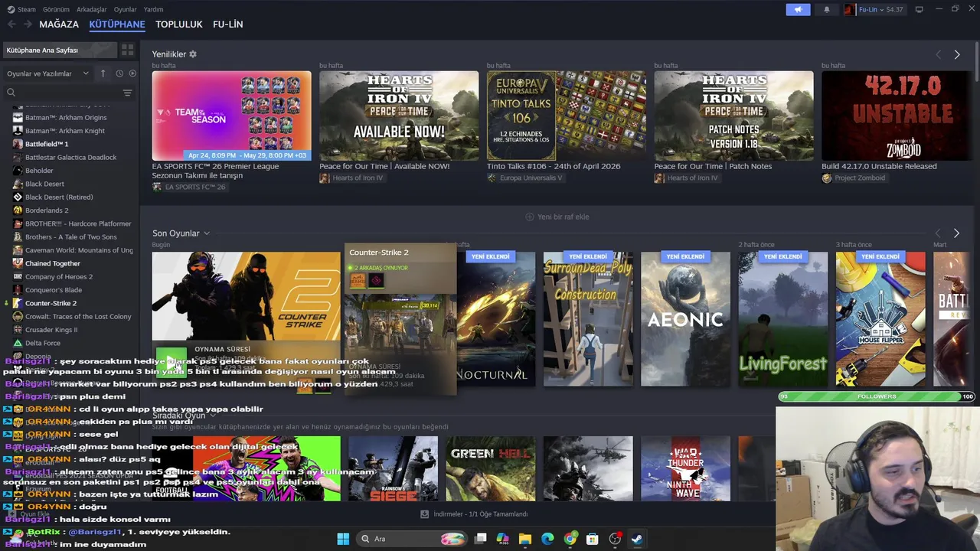The image size is (980, 551).
Task: Open LivingForest game cover
Action: click(x=782, y=319)
